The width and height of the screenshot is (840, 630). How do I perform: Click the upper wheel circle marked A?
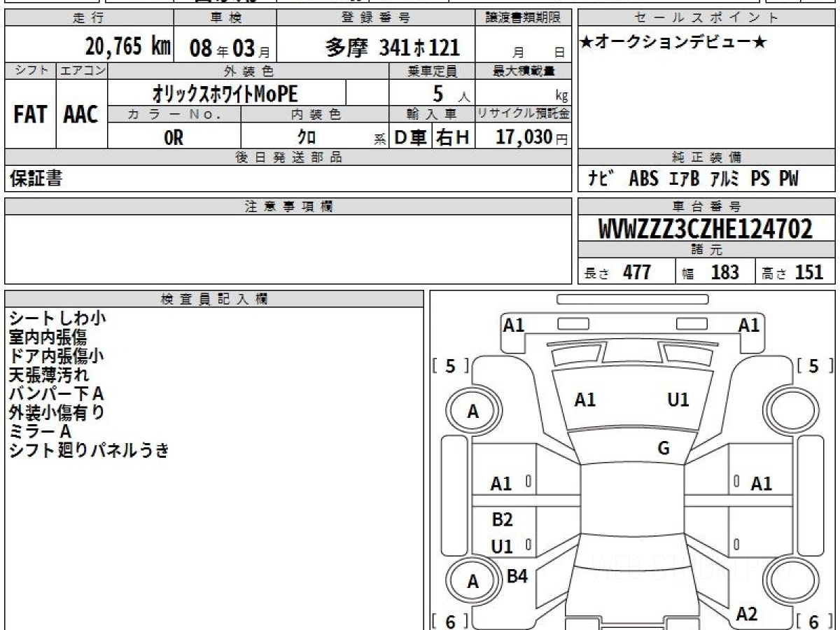[472, 412]
